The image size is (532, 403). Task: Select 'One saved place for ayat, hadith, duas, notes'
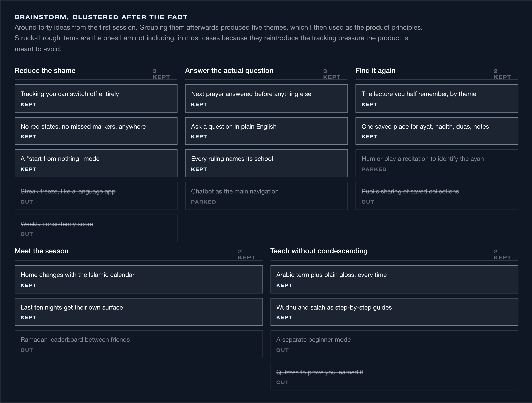437,131
